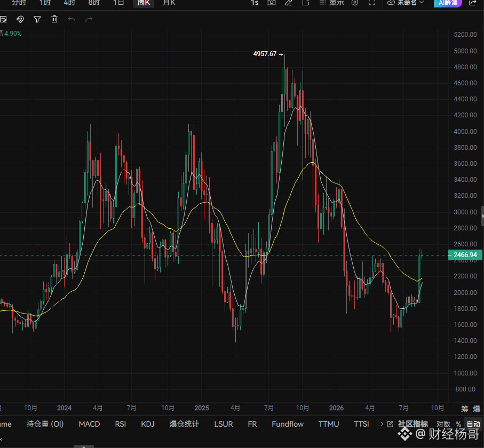Toggle the TTMU indicator

click(329, 424)
